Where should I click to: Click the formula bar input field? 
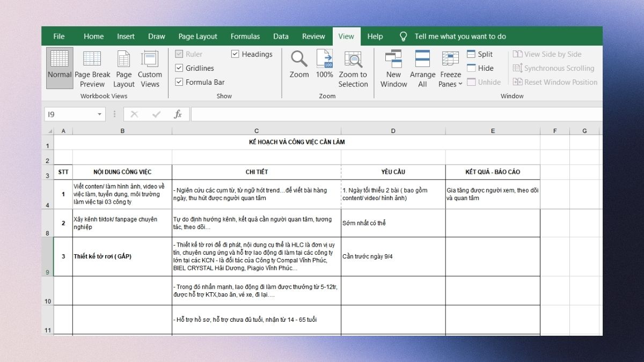coord(397,114)
